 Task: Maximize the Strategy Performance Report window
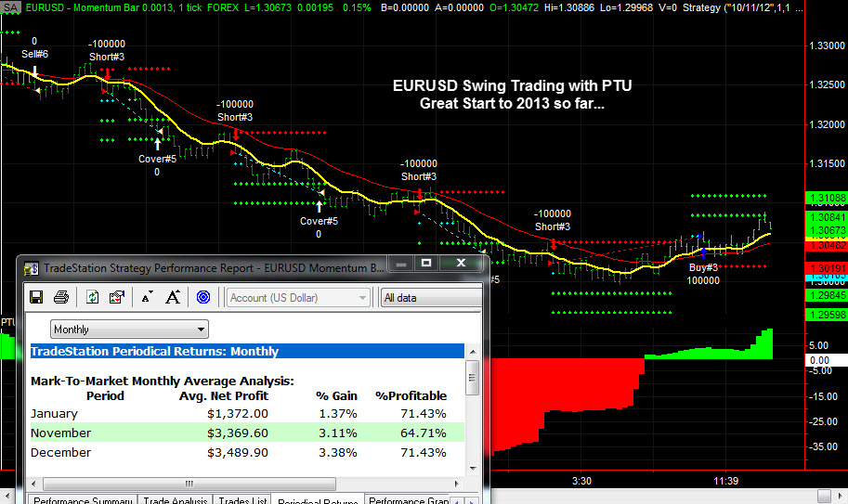pos(426,265)
